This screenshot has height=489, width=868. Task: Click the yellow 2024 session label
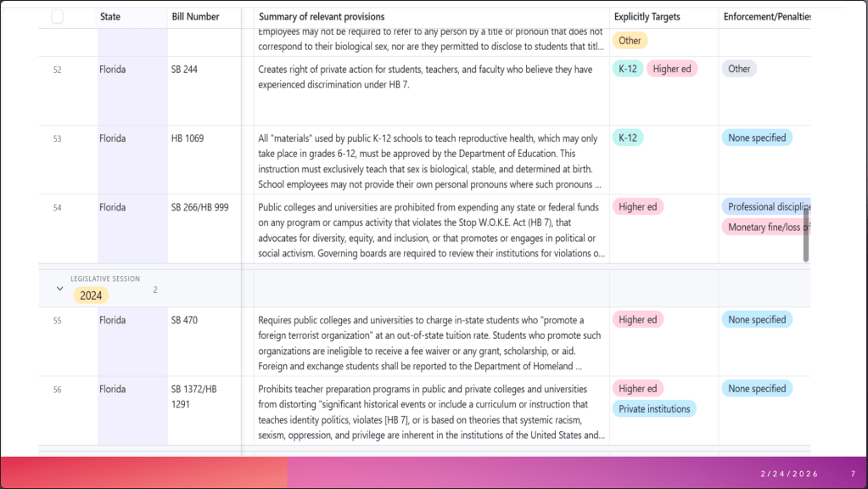[x=91, y=295]
